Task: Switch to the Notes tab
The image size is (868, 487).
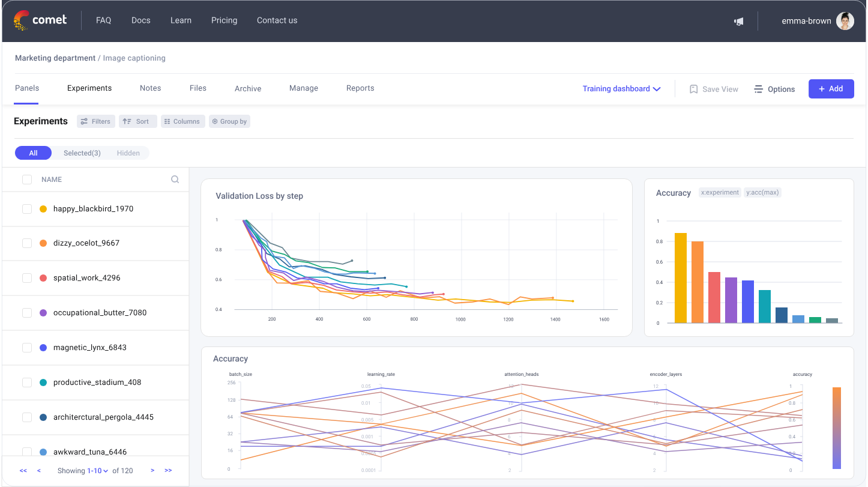Action: (x=151, y=88)
